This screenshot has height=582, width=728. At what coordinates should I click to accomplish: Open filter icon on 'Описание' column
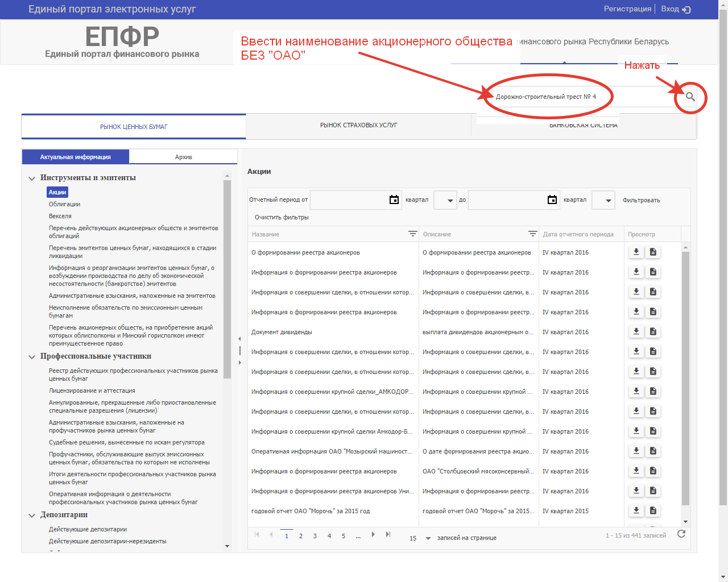click(x=532, y=234)
